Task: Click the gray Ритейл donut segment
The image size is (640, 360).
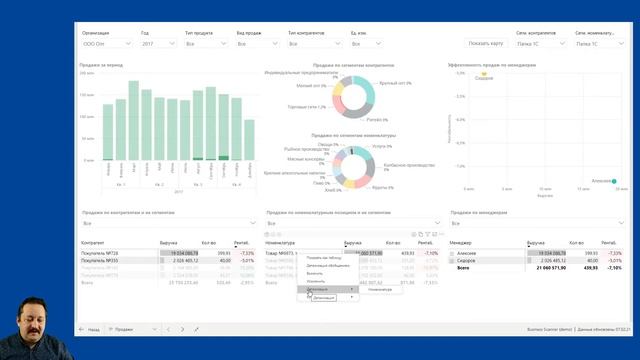Action: [358, 111]
